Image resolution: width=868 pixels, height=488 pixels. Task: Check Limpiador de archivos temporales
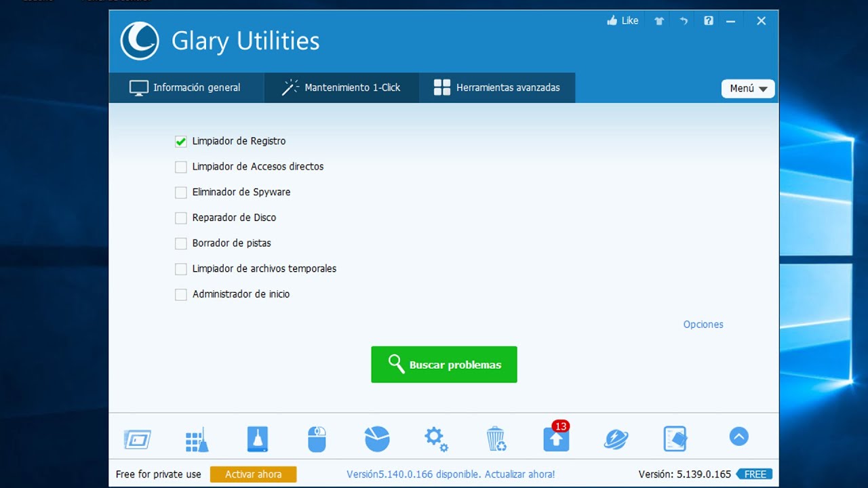(x=181, y=269)
